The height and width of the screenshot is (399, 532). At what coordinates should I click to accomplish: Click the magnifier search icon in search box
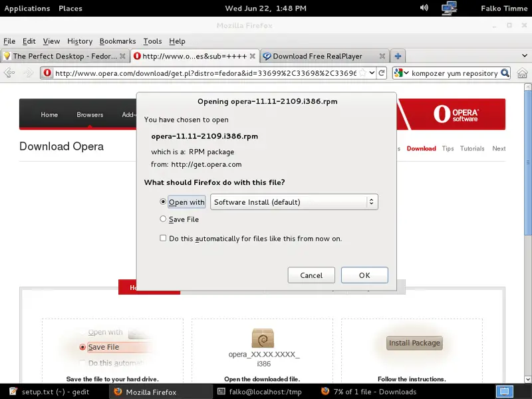pyautogui.click(x=505, y=73)
